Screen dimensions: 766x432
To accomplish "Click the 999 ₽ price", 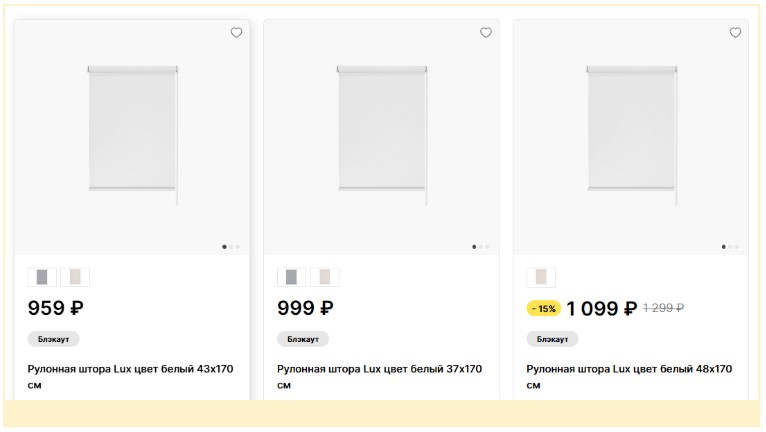I will click(305, 308).
